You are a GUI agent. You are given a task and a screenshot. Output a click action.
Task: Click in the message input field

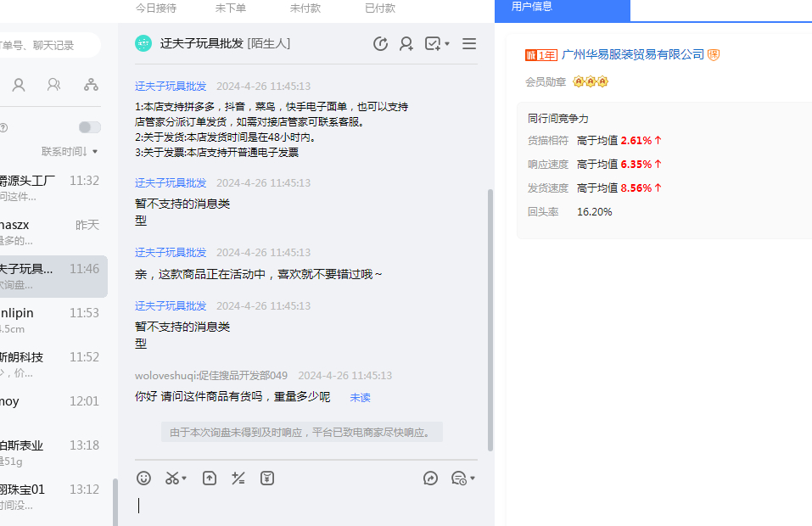(x=305, y=506)
